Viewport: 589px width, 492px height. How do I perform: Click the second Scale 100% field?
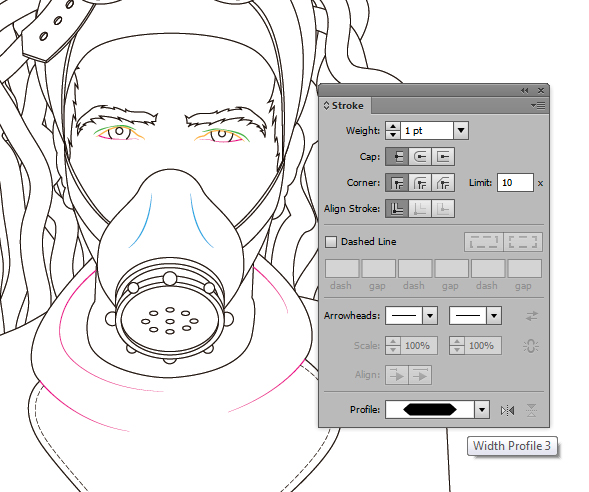tap(483, 346)
